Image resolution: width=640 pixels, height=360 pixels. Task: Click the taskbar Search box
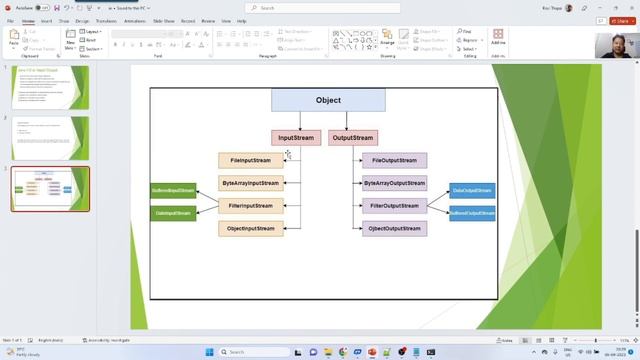click(x=255, y=352)
